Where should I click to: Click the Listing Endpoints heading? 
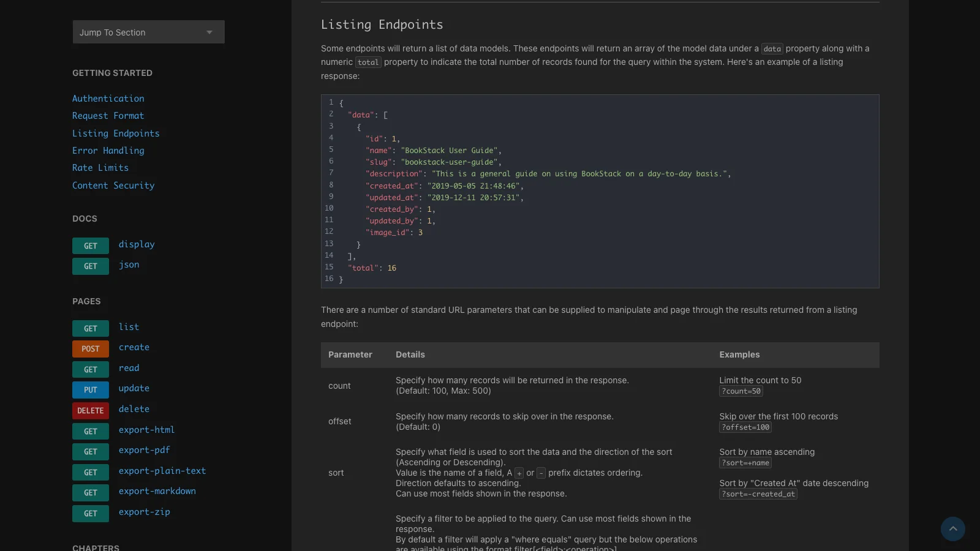tap(382, 24)
